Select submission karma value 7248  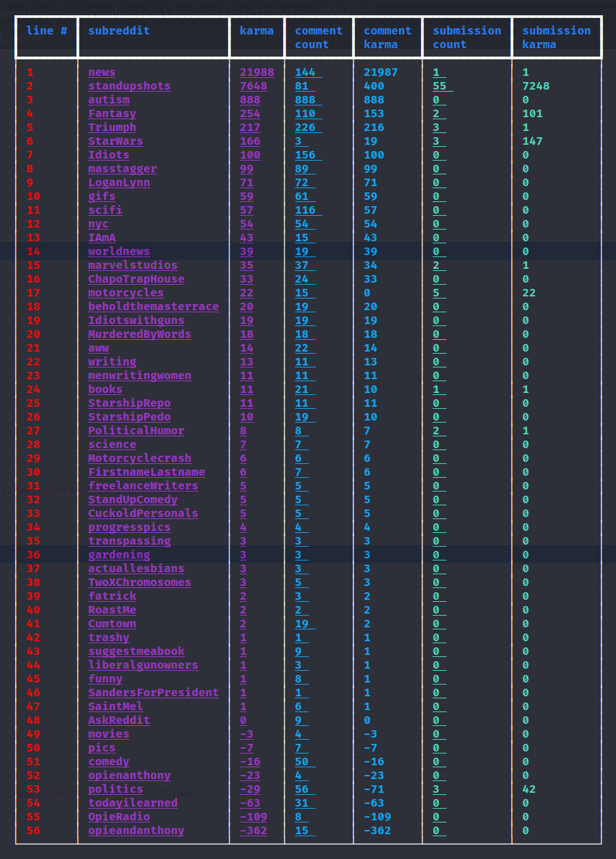point(536,86)
